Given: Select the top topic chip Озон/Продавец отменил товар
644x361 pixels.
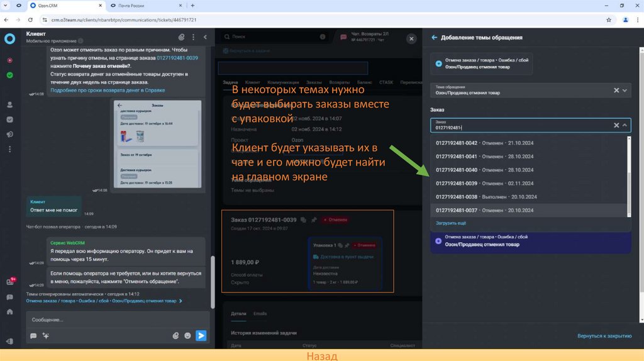Looking at the screenshot, I should click(482, 64).
